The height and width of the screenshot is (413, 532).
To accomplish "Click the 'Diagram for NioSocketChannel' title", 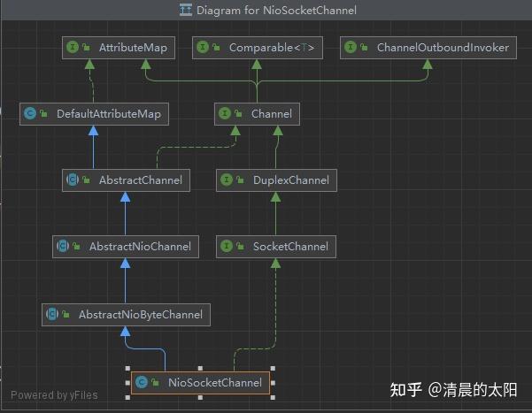I will tap(276, 11).
